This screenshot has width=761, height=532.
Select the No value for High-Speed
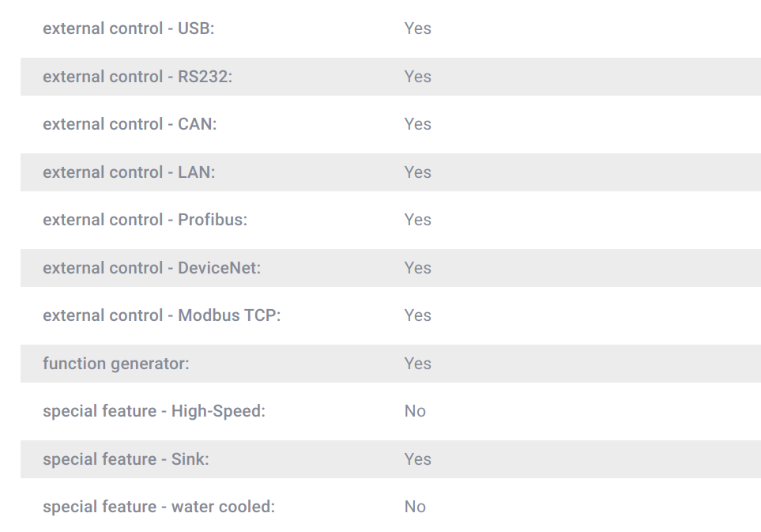[x=415, y=411]
